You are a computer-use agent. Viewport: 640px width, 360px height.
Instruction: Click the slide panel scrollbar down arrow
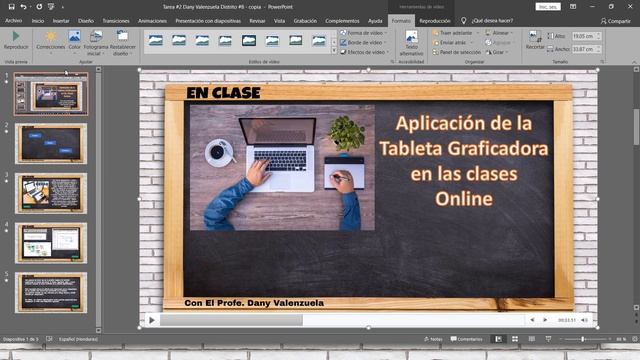(98, 330)
